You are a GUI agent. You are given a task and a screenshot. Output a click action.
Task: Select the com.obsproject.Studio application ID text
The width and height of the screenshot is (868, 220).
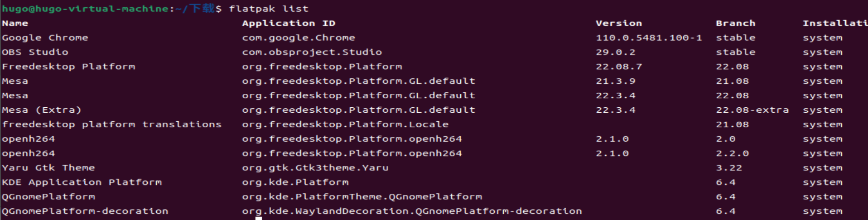point(312,52)
